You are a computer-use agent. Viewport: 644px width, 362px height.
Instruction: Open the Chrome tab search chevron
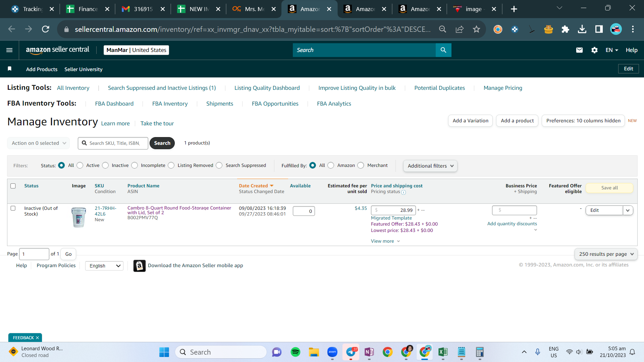pos(559,8)
